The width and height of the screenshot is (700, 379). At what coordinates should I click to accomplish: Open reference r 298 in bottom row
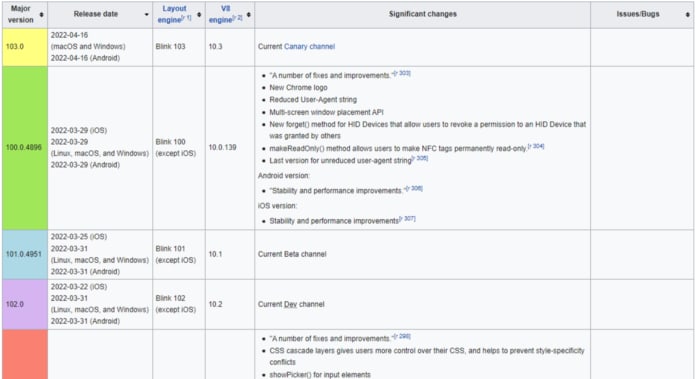[402, 336]
